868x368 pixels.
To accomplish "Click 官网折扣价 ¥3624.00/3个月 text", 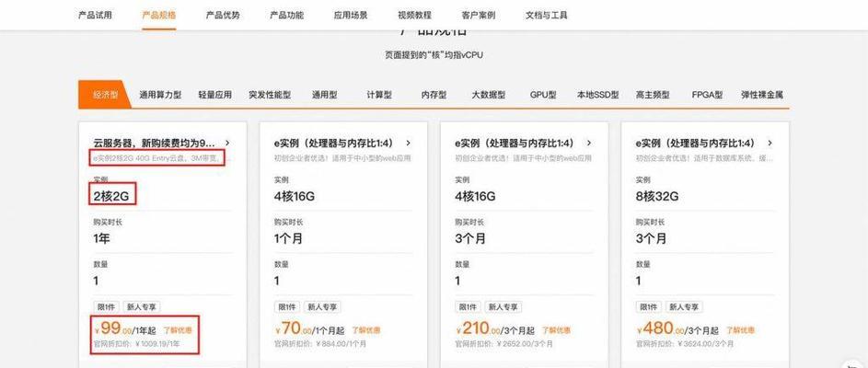I will pos(684,344).
